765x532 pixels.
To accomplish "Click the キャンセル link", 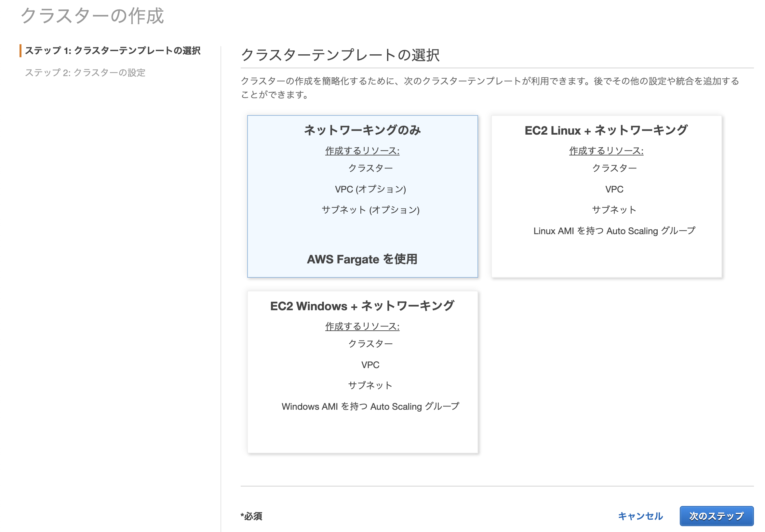I will 640,516.
